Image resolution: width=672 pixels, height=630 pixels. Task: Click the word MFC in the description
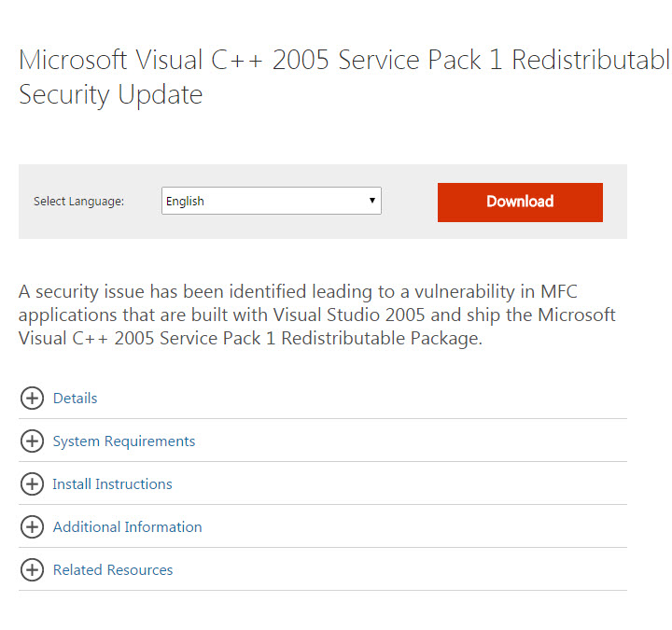pyautogui.click(x=558, y=291)
